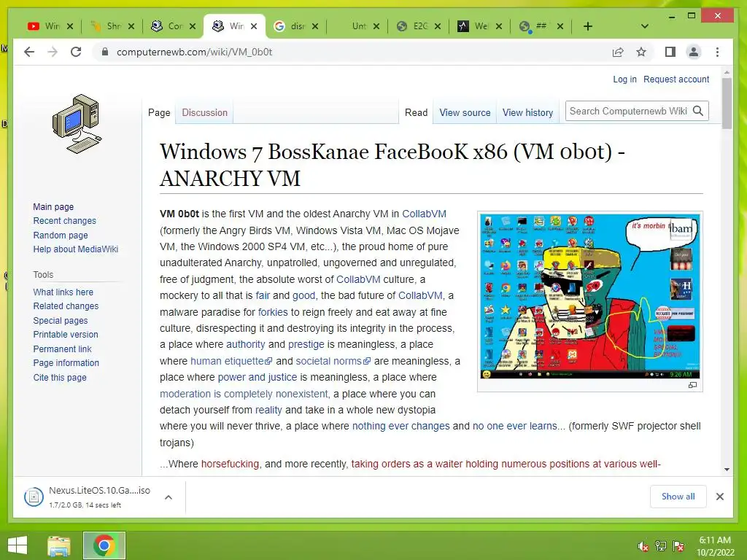Open the View history tab
This screenshot has height=560, width=747.
click(x=527, y=113)
